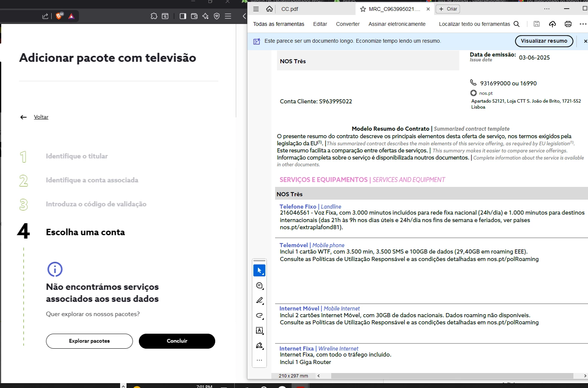Click Visualizar resumo button

[x=544, y=41]
